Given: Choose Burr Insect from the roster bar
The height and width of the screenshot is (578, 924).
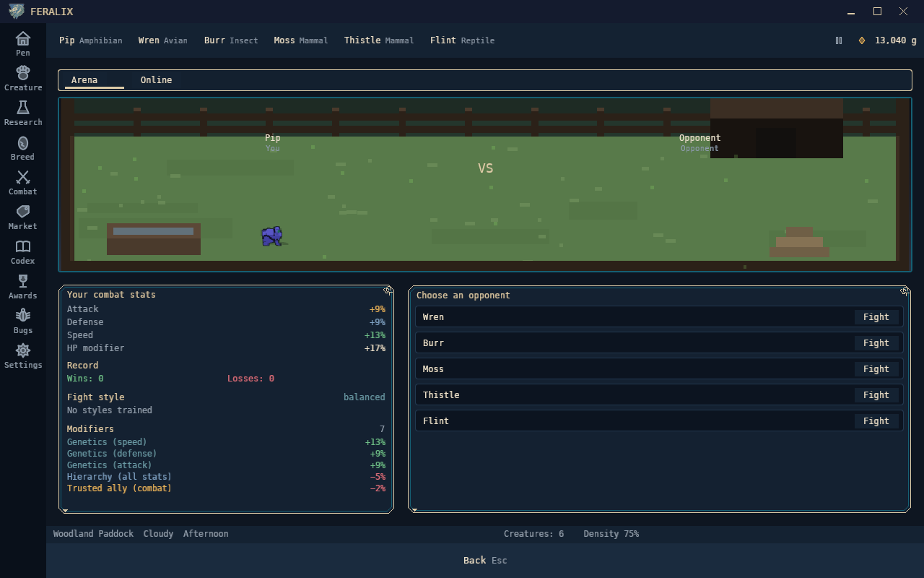Looking at the screenshot, I should click(x=231, y=40).
